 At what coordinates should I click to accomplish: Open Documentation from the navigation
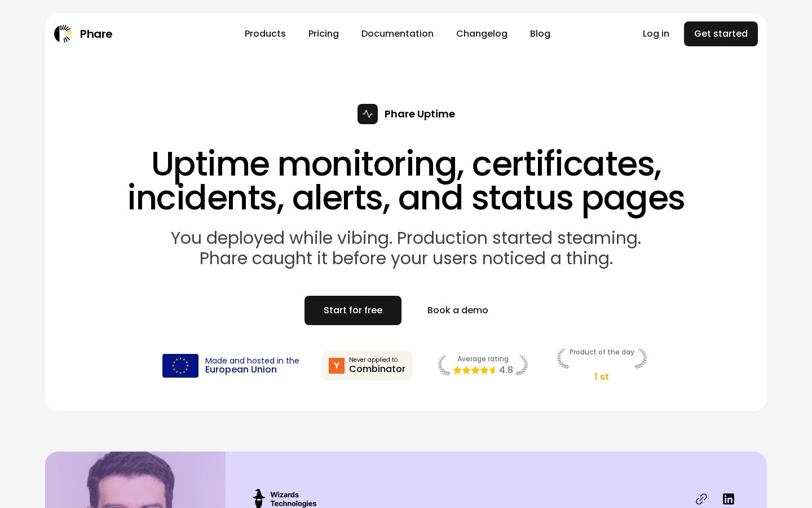[x=398, y=34]
